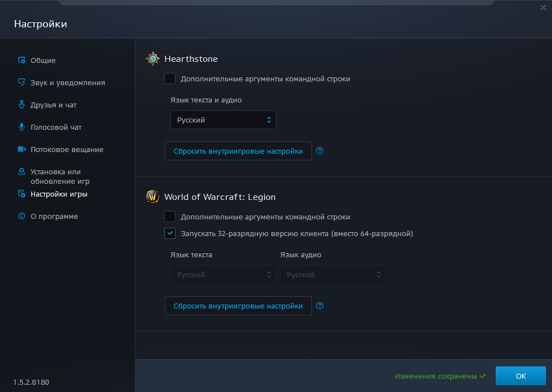Uncheck the 32-bit client launch checkbox

[170, 233]
